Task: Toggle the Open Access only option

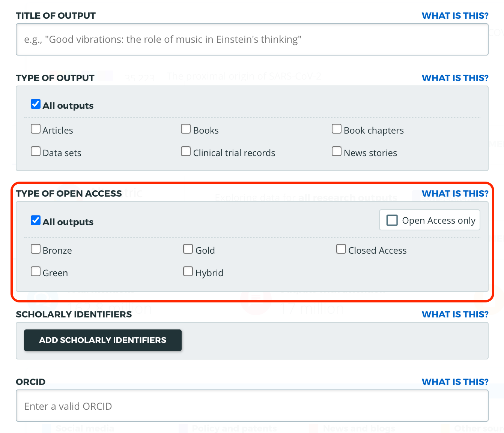Action: [x=392, y=220]
